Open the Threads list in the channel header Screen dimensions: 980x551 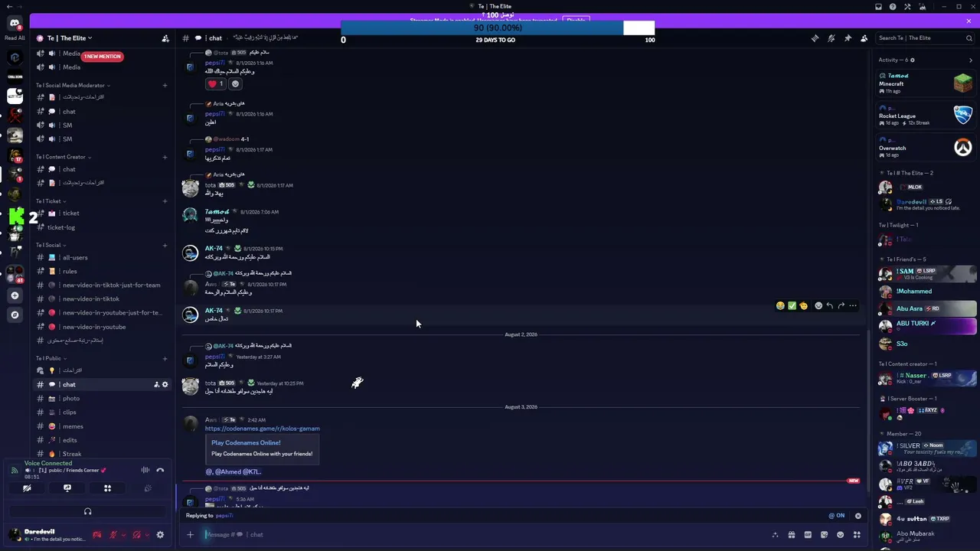[x=815, y=38]
